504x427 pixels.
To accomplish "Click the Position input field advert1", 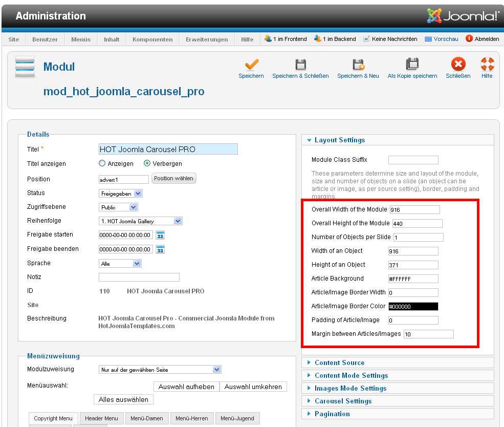I will click(x=123, y=179).
